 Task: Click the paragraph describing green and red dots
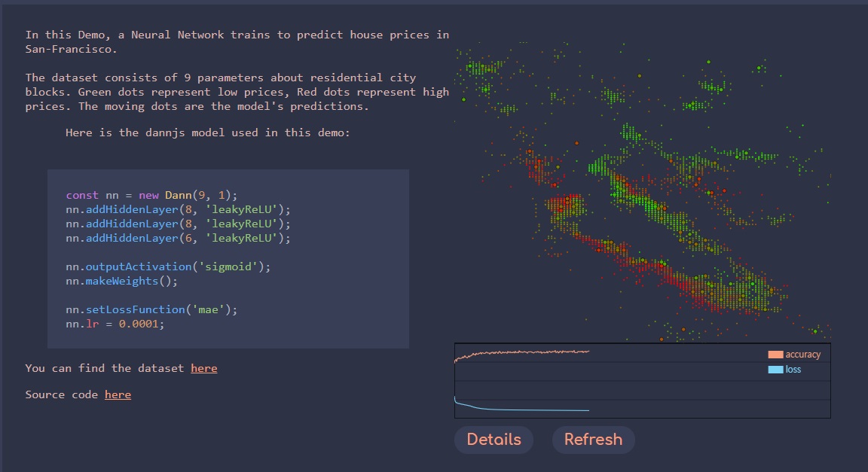coord(237,92)
